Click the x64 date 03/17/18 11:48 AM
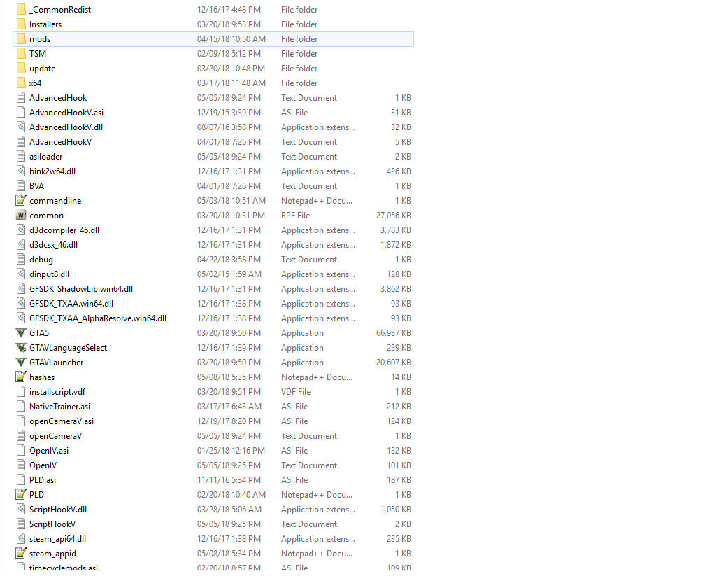728x576 pixels. [231, 83]
